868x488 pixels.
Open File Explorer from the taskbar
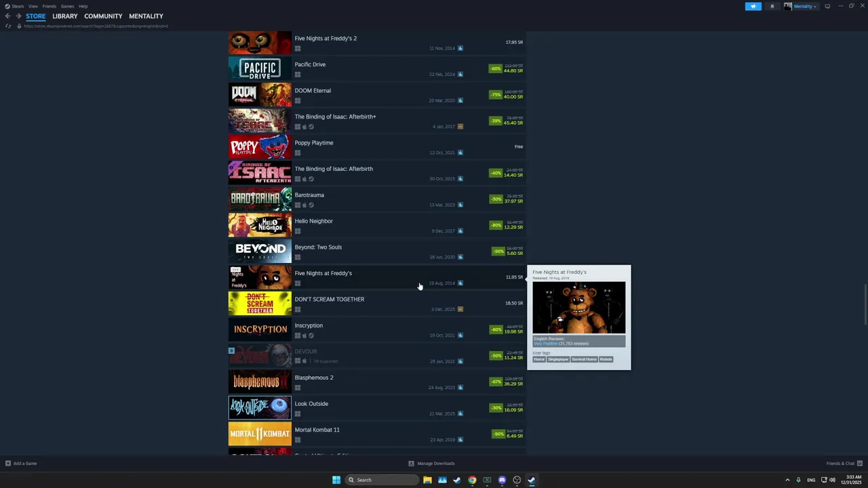click(427, 480)
